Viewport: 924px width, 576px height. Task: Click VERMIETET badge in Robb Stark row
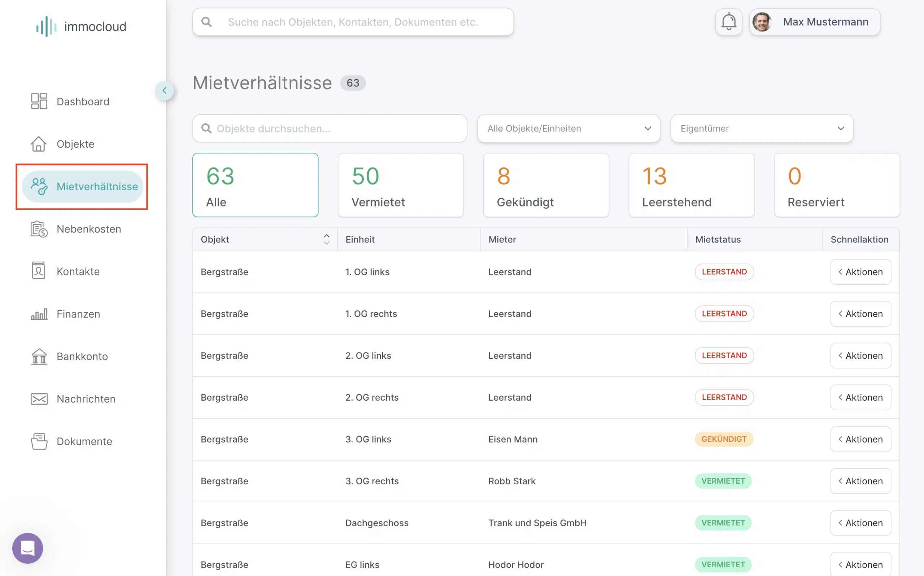pyautogui.click(x=723, y=481)
